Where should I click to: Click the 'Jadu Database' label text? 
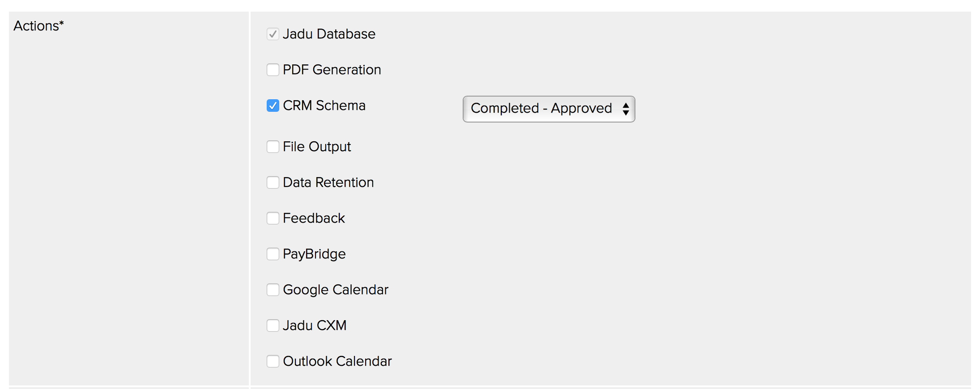point(329,34)
